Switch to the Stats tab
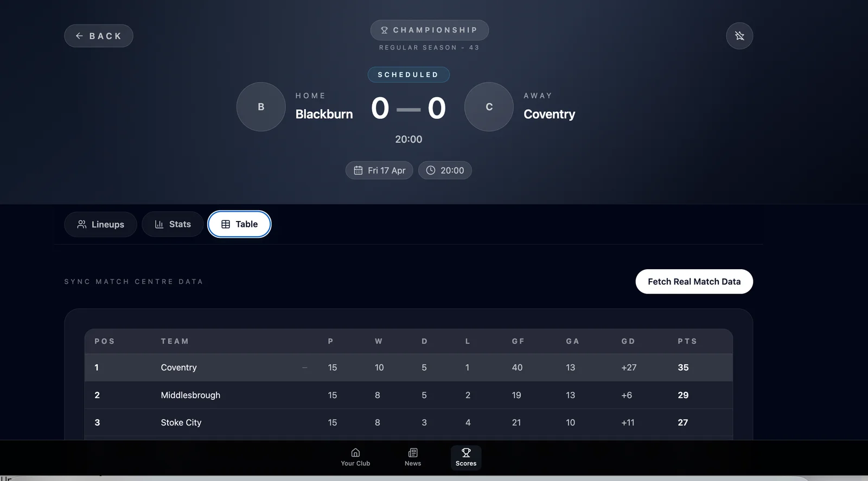The height and width of the screenshot is (481, 868). click(173, 224)
